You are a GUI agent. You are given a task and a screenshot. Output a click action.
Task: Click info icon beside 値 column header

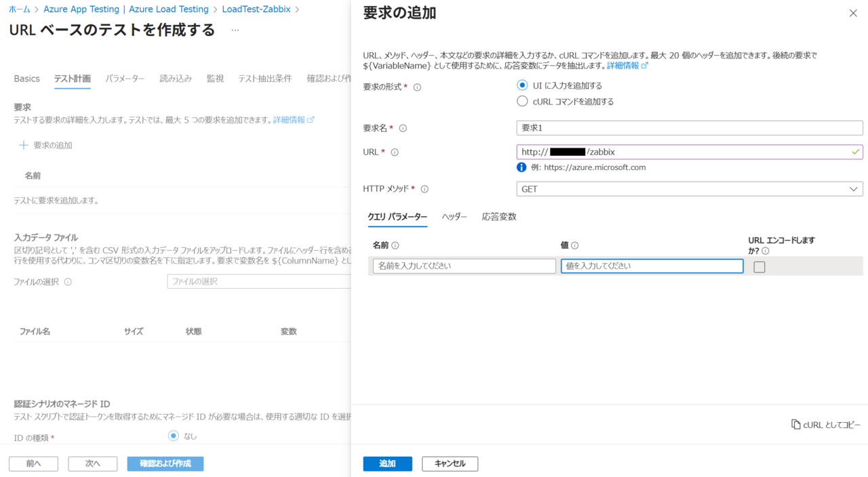click(574, 246)
